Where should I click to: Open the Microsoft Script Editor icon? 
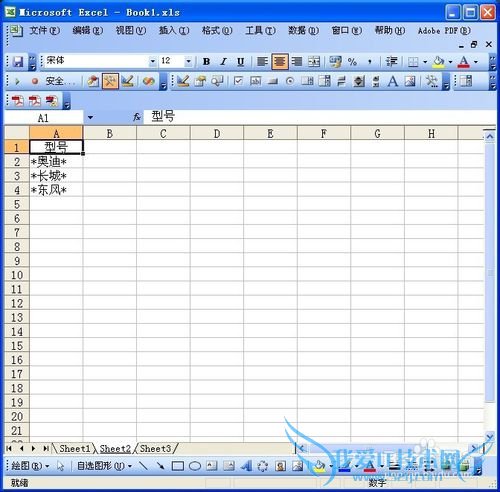149,81
